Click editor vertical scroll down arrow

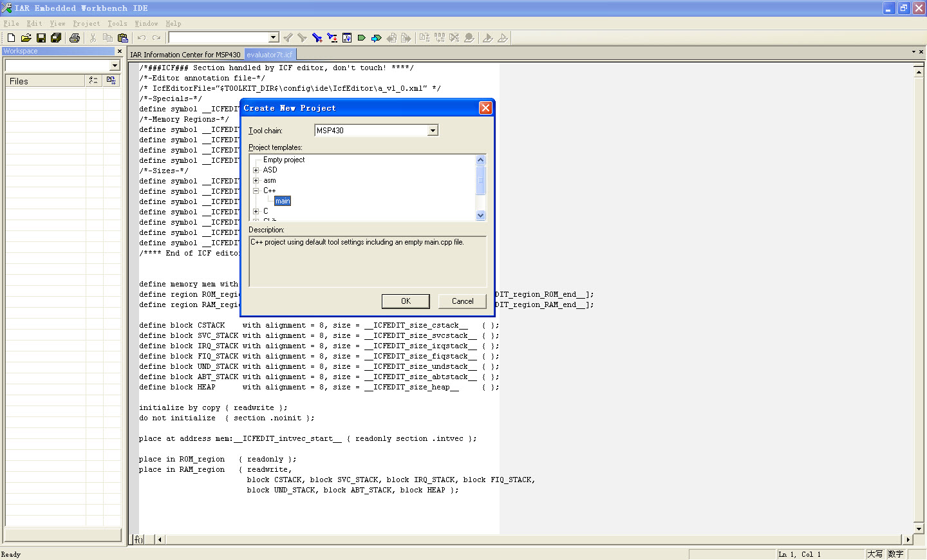(x=919, y=528)
